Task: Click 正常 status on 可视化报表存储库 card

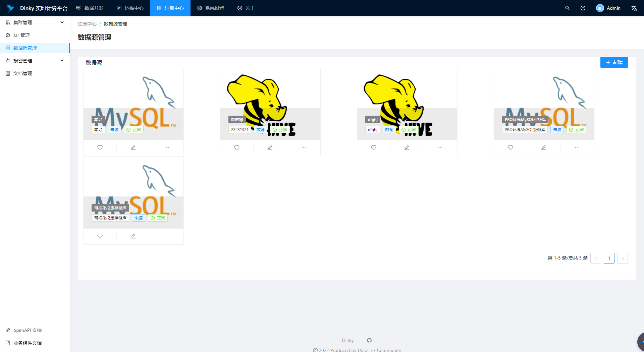Action: tap(158, 218)
